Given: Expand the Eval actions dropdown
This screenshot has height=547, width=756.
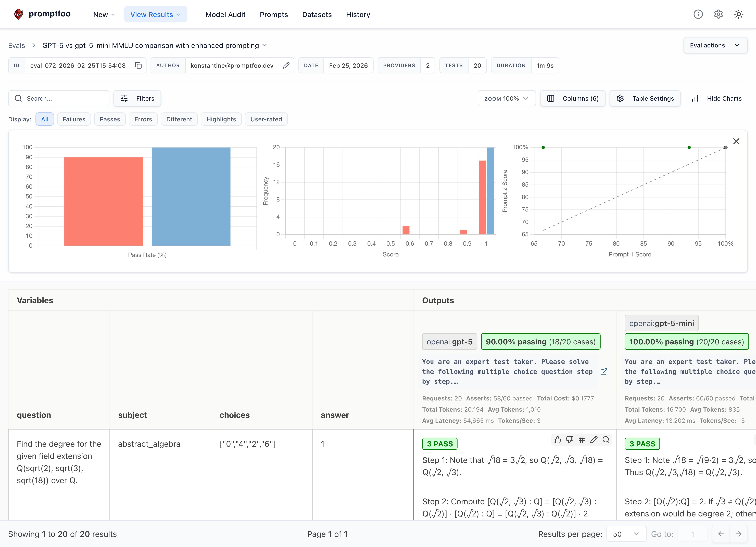Looking at the screenshot, I should 715,45.
